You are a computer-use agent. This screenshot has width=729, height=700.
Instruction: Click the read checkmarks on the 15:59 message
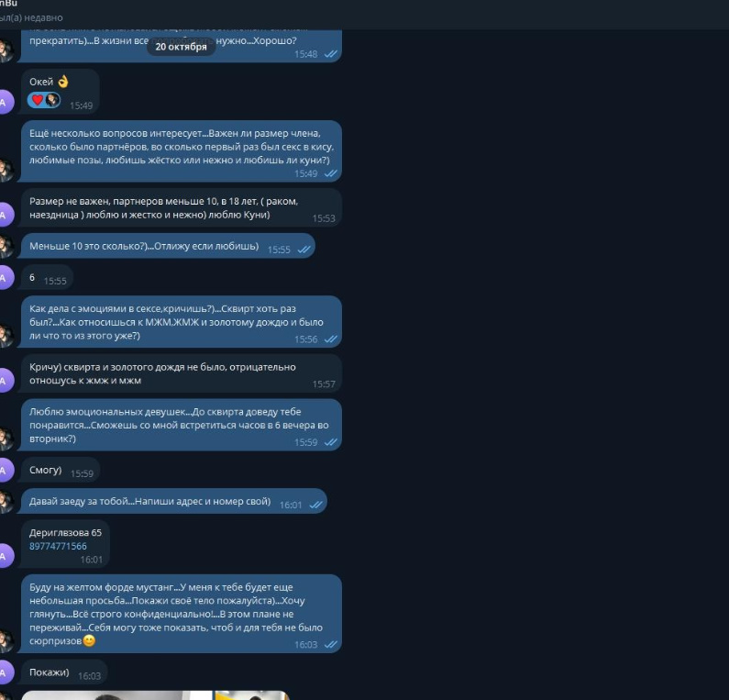[330, 442]
